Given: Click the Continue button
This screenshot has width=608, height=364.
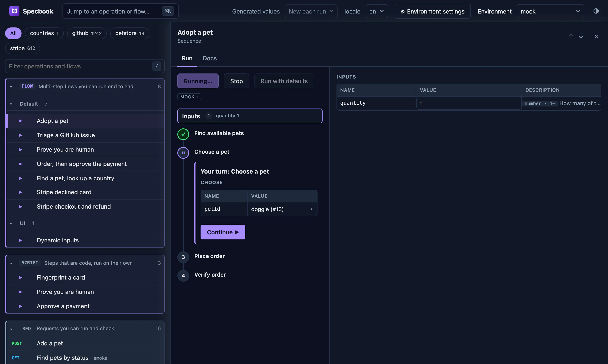Looking at the screenshot, I should tap(223, 232).
